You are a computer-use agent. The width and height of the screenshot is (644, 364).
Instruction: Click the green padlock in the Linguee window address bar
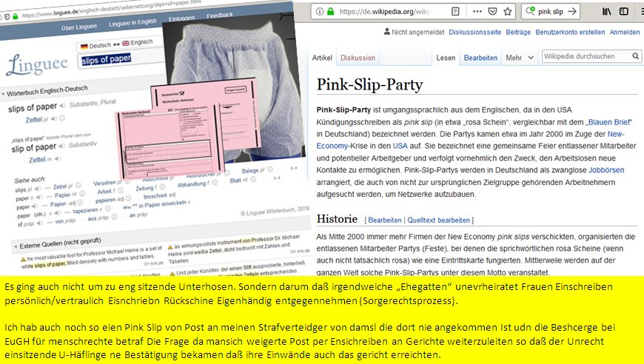click(16, 16)
